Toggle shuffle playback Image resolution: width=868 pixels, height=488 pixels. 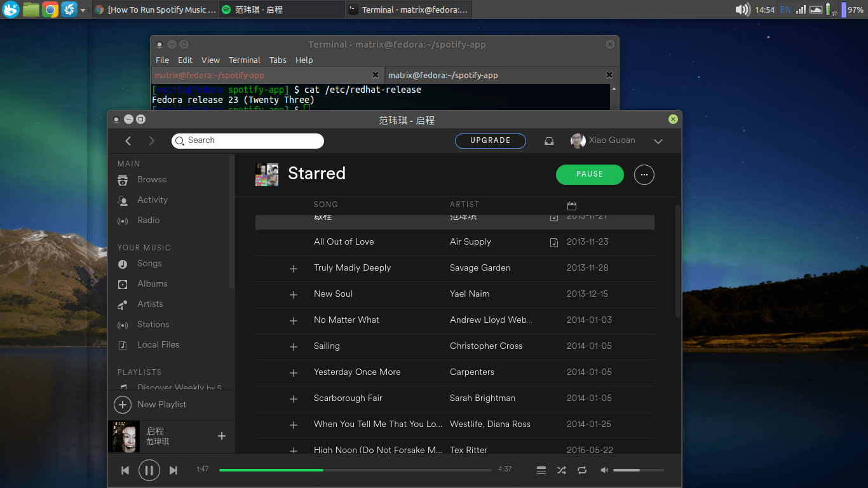coord(561,470)
